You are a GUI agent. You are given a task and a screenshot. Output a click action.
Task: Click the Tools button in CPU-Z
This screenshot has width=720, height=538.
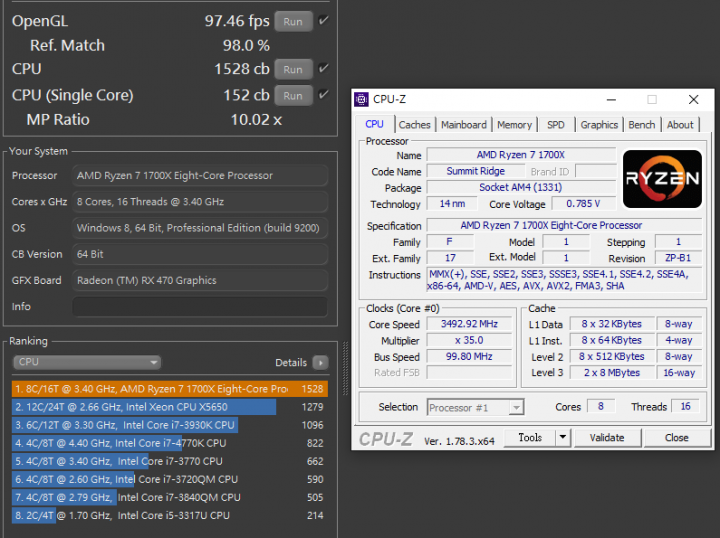pyautogui.click(x=530, y=437)
